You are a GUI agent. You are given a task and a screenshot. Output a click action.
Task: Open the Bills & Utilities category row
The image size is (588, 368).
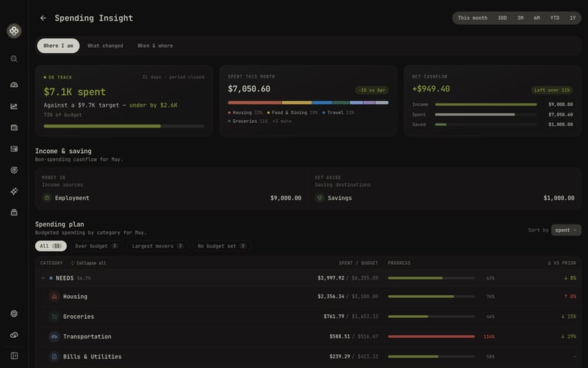(x=308, y=356)
